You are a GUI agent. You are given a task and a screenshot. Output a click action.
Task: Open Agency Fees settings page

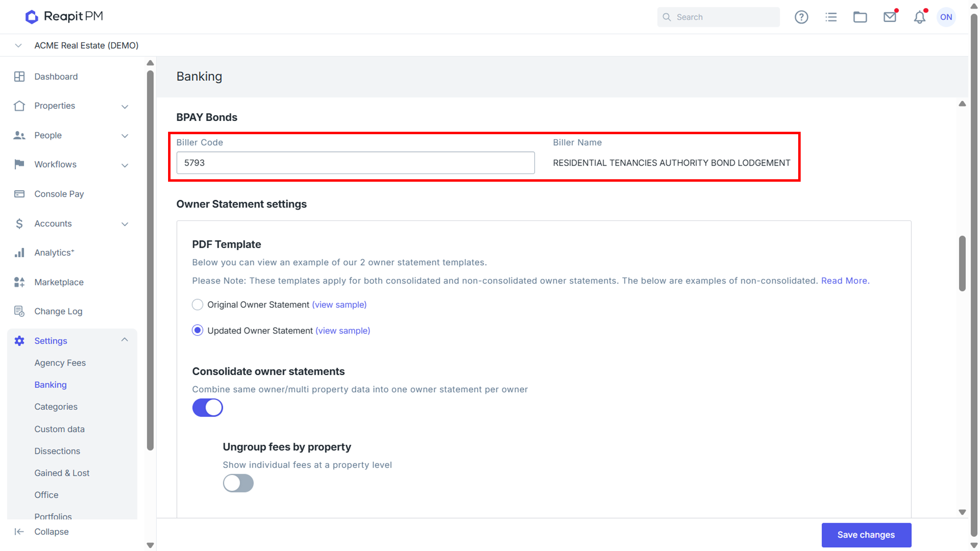(x=60, y=363)
